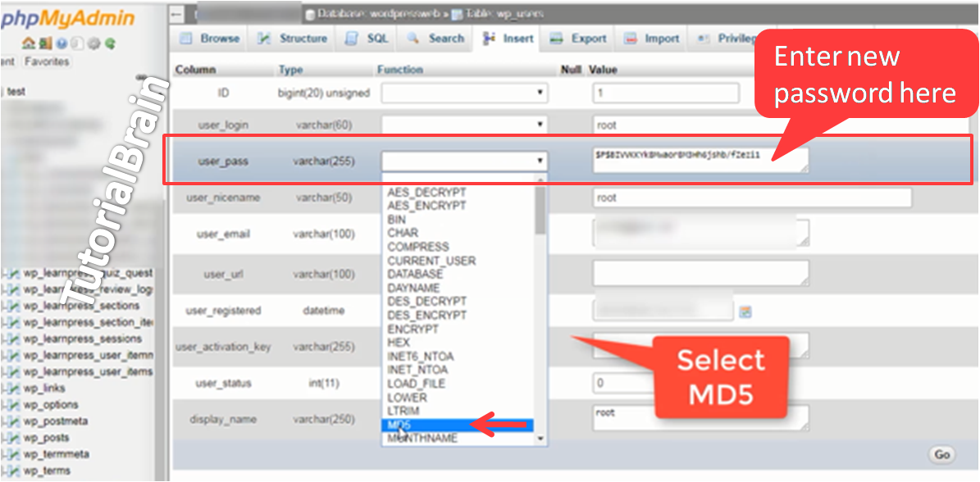Select the Insert tab
The height and width of the screenshot is (482, 980).
pyautogui.click(x=508, y=39)
